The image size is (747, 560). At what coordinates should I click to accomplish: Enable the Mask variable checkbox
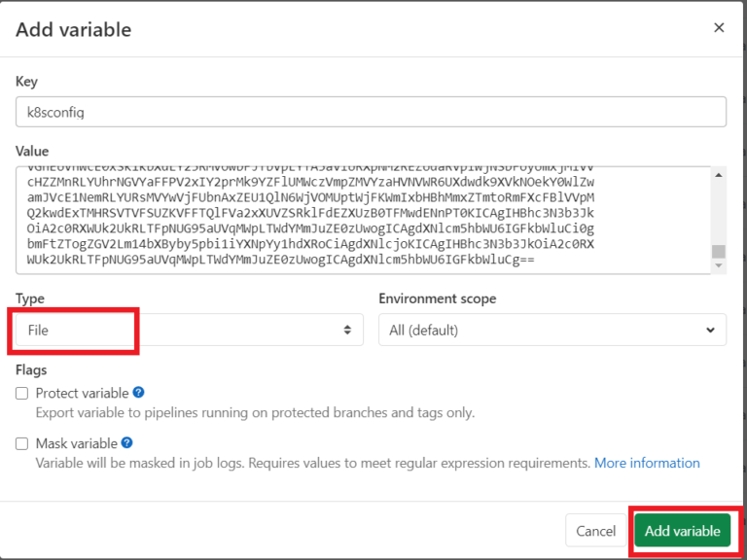coord(22,444)
